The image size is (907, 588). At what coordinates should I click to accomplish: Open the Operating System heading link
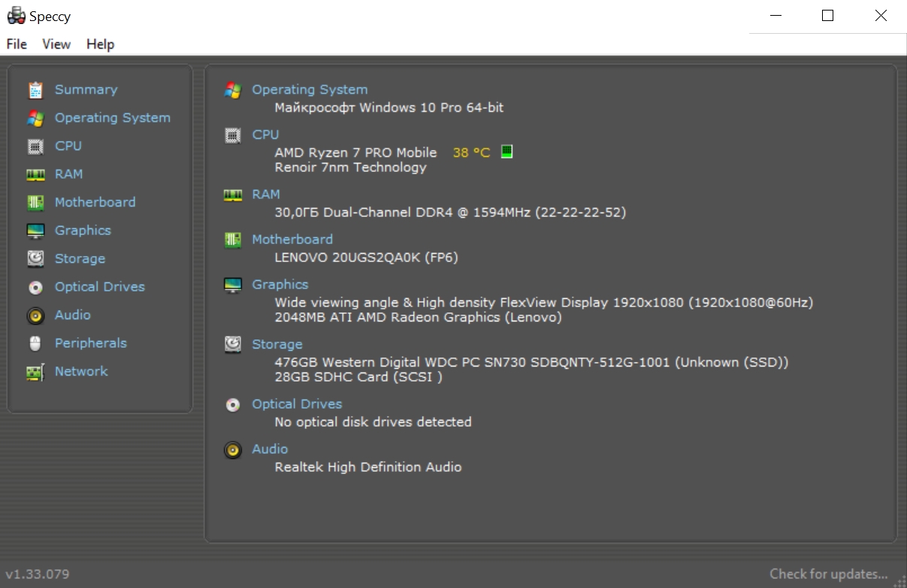pyautogui.click(x=310, y=89)
